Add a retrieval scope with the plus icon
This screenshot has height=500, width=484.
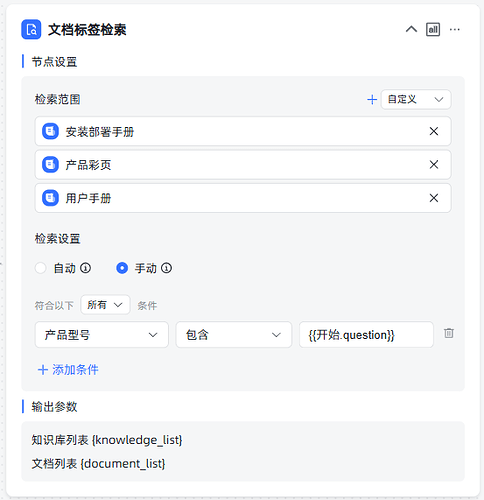pyautogui.click(x=372, y=99)
